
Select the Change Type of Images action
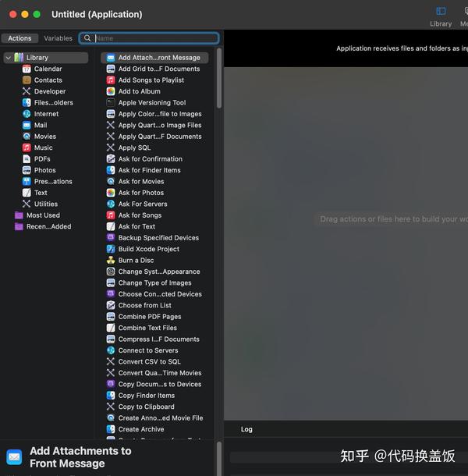pos(154,282)
